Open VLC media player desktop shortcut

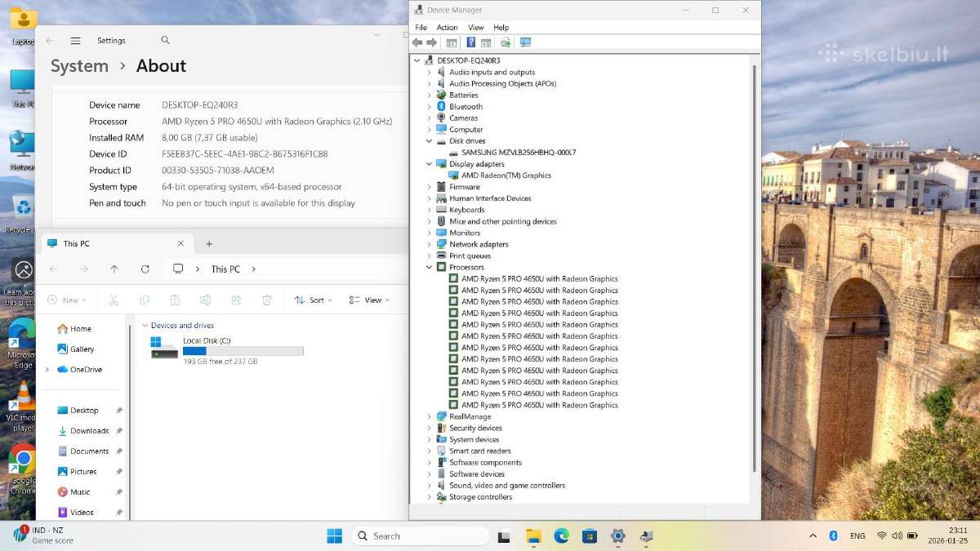(22, 407)
